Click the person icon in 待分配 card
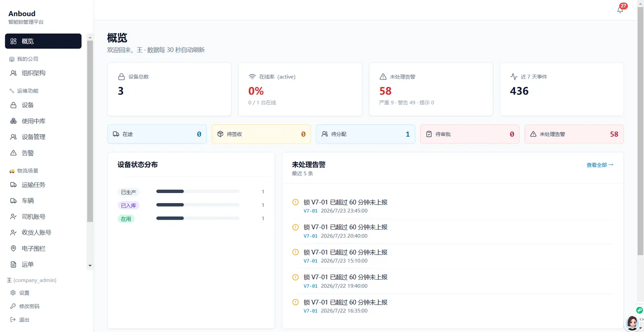Screen dimensions: 644x332 point(324,134)
